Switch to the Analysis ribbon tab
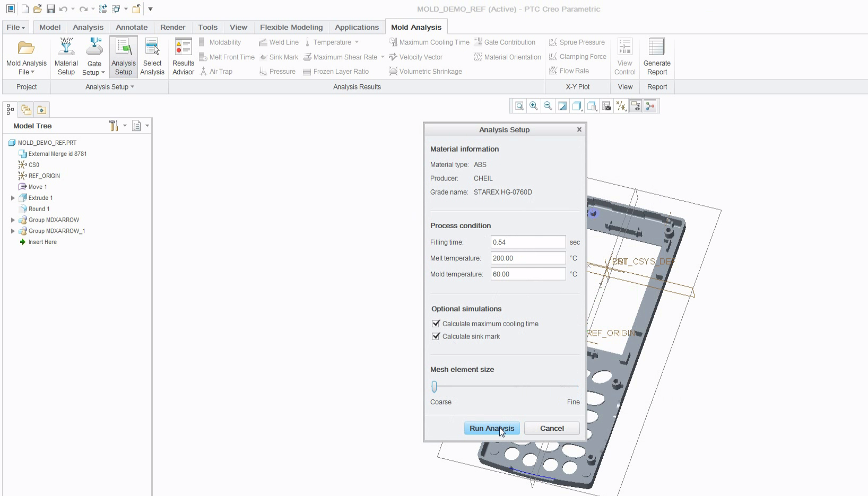The image size is (868, 496). (88, 27)
